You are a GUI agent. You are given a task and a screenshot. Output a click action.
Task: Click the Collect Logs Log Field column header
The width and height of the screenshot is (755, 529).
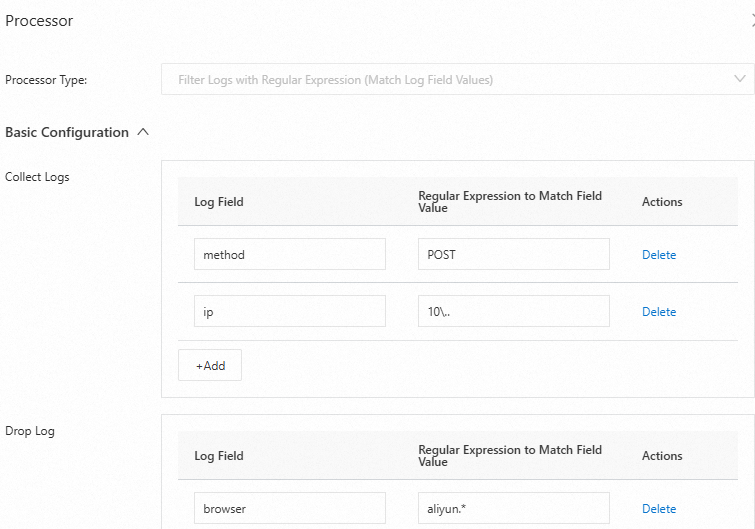pos(219,202)
